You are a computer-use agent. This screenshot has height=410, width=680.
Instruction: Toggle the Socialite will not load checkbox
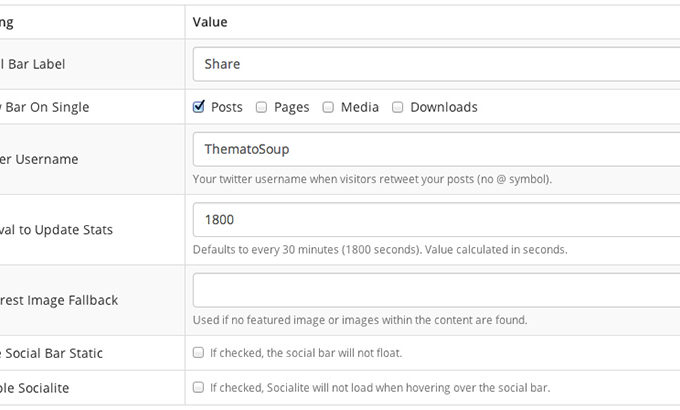(x=199, y=388)
